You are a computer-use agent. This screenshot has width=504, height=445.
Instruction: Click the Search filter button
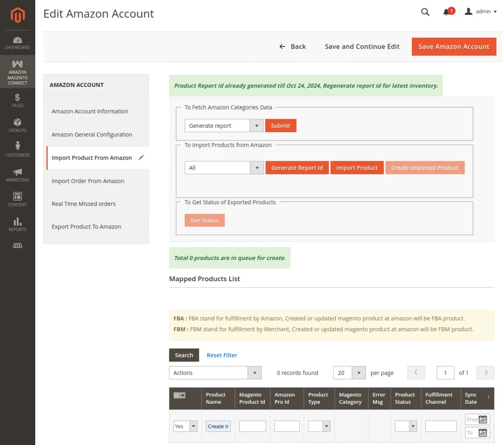pos(184,355)
